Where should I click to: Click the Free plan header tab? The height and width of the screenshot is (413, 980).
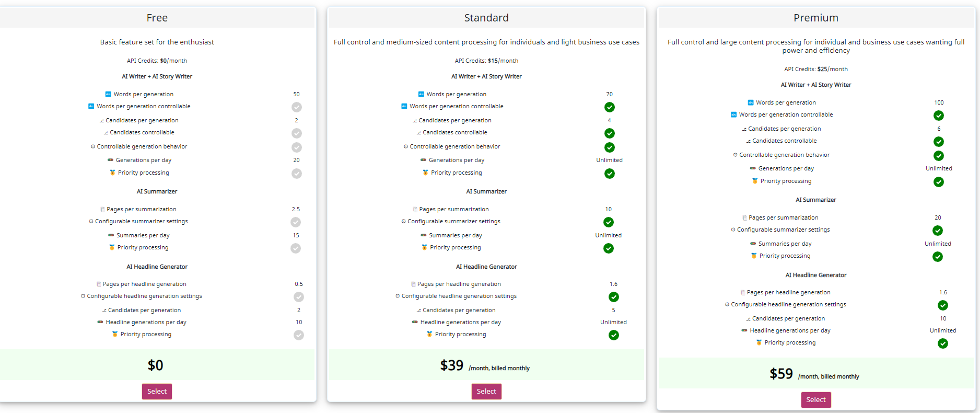coord(157,18)
